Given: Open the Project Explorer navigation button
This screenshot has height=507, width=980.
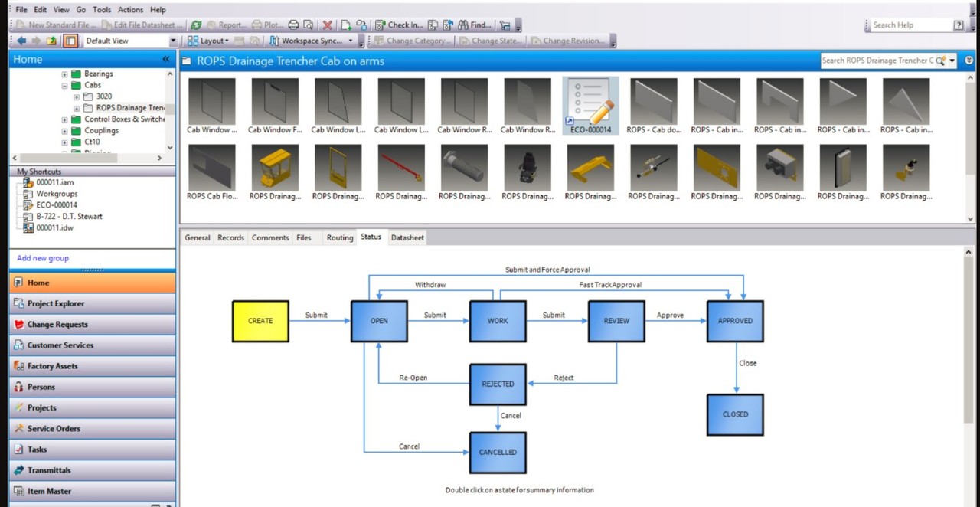Looking at the screenshot, I should coord(92,303).
